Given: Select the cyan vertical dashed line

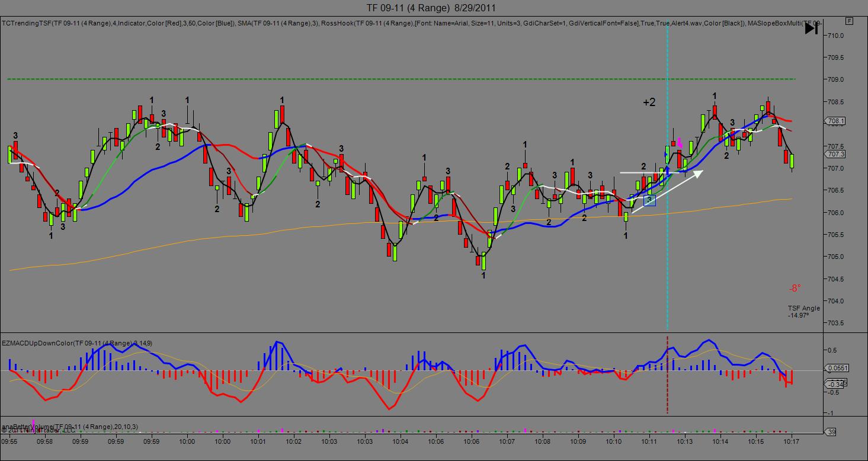Looking at the screenshot, I should pos(668,178).
